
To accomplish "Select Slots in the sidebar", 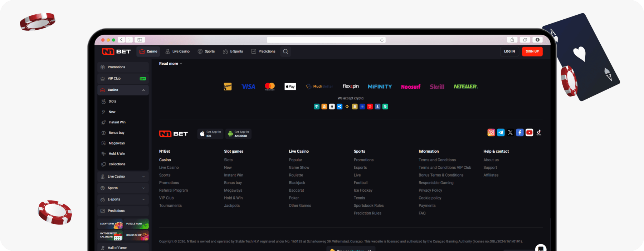I will pyautogui.click(x=123, y=102).
